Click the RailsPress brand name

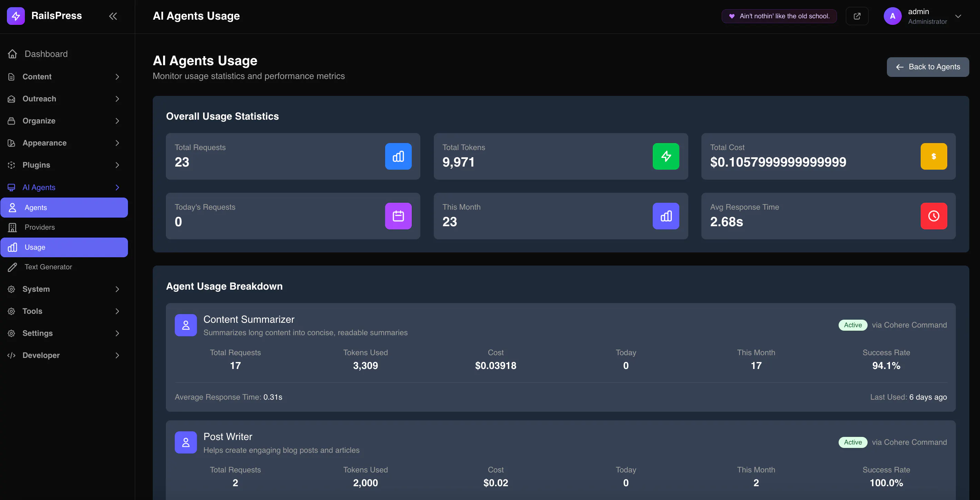(x=57, y=16)
